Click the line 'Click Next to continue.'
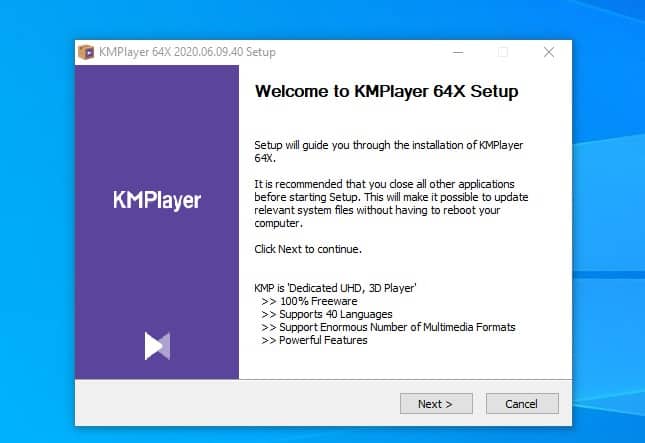Screen dimensions: 645x443 pos(308,249)
